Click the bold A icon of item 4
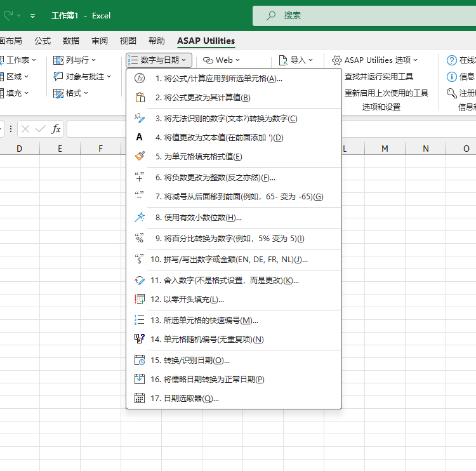This screenshot has width=476, height=471. [x=140, y=137]
